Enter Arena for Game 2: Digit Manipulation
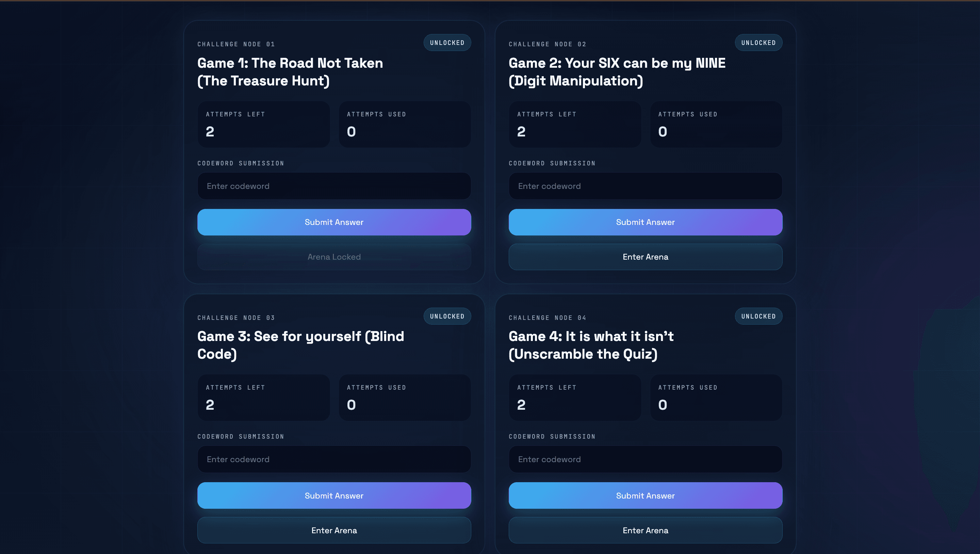 (x=645, y=257)
